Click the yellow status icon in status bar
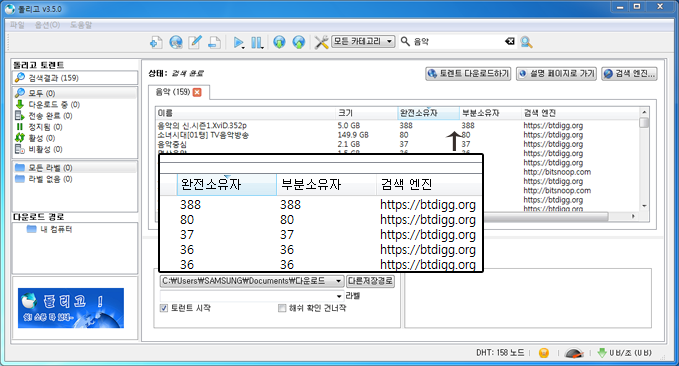Viewport: 679px width, 366px height. [544, 353]
